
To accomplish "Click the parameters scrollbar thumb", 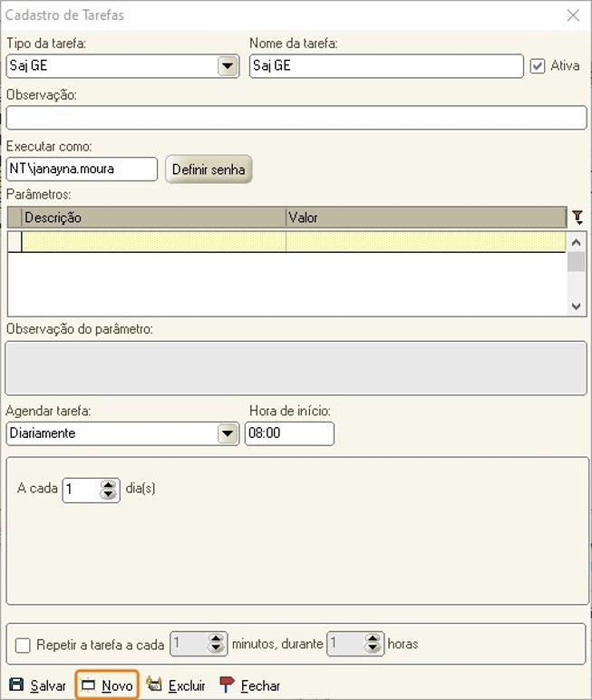I will (x=577, y=261).
